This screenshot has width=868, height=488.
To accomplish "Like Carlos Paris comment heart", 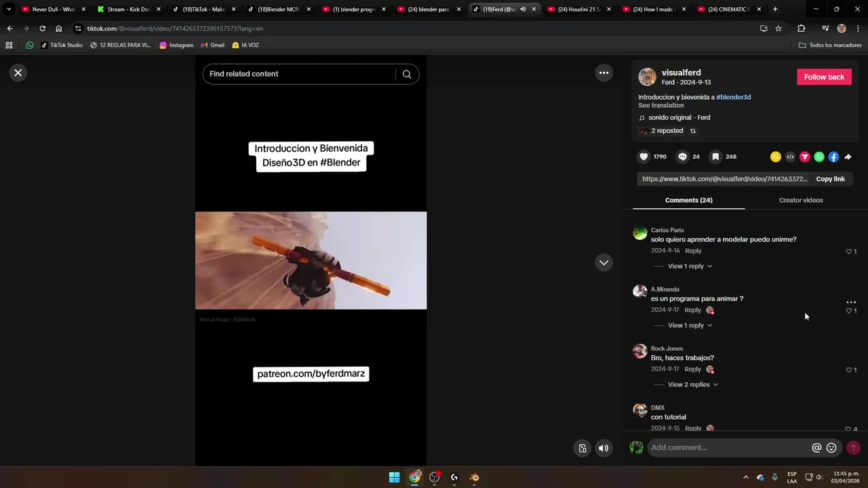I will pyautogui.click(x=849, y=251).
